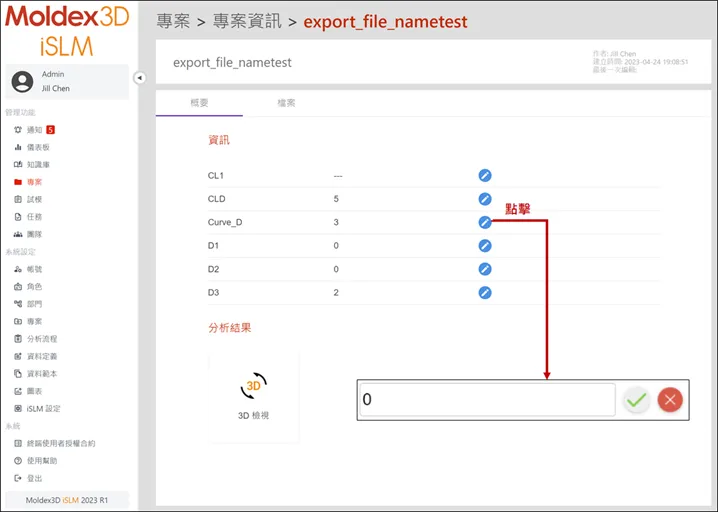Click the 分析結果 section heading
The width and height of the screenshot is (718, 512).
coord(229,328)
